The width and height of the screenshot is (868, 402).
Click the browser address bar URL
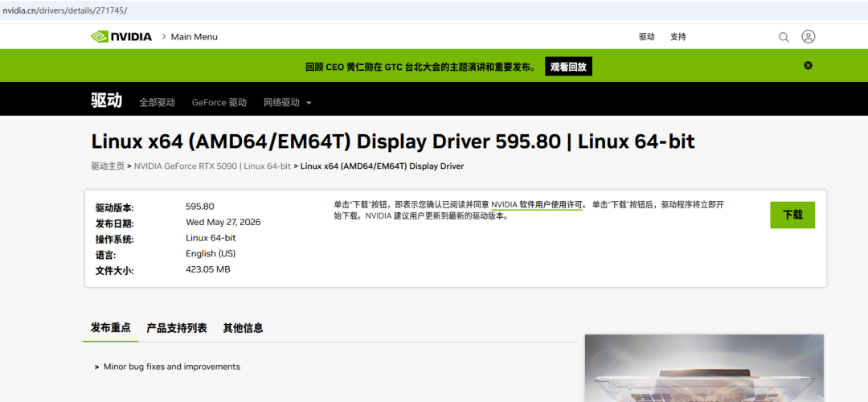[65, 10]
